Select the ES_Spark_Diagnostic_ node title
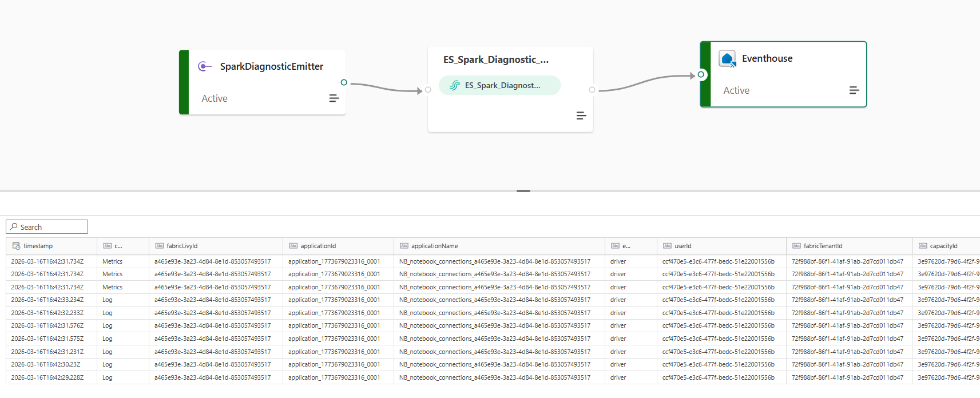The height and width of the screenshot is (398, 980). [x=496, y=59]
